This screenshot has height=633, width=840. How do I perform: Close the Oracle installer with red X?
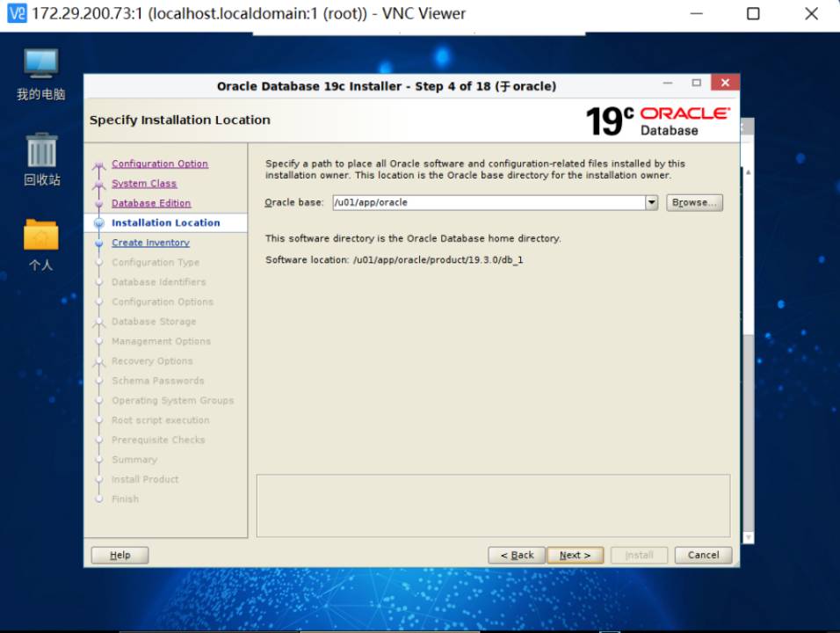click(x=724, y=84)
